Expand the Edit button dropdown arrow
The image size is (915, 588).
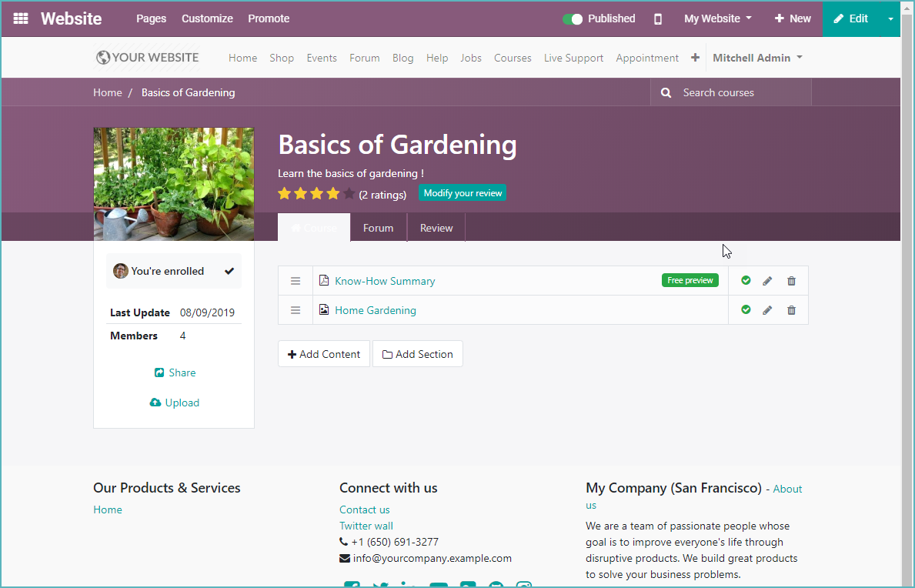(891, 18)
